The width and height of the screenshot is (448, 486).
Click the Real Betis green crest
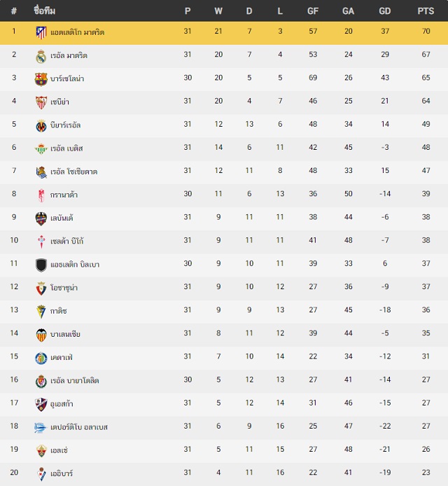[x=41, y=149]
